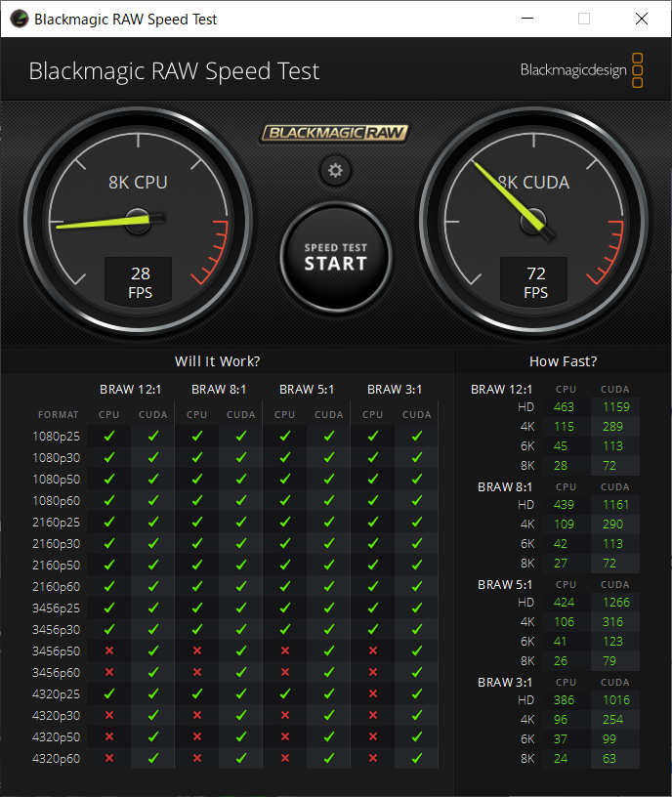Screen dimensions: 672x797
Task: Click green check for 1080p25 BRAW 12:1 CPU
Action: 108,437
